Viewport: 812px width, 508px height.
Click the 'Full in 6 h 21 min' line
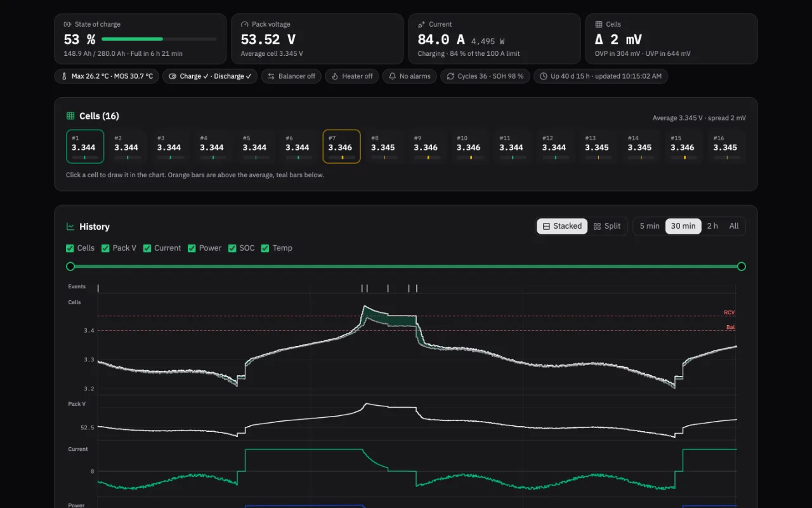click(157, 54)
